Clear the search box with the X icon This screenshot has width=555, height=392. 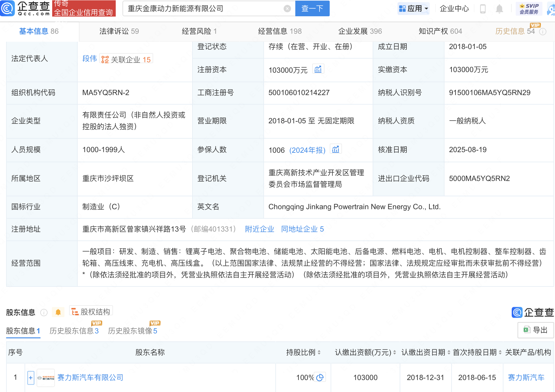tap(287, 9)
